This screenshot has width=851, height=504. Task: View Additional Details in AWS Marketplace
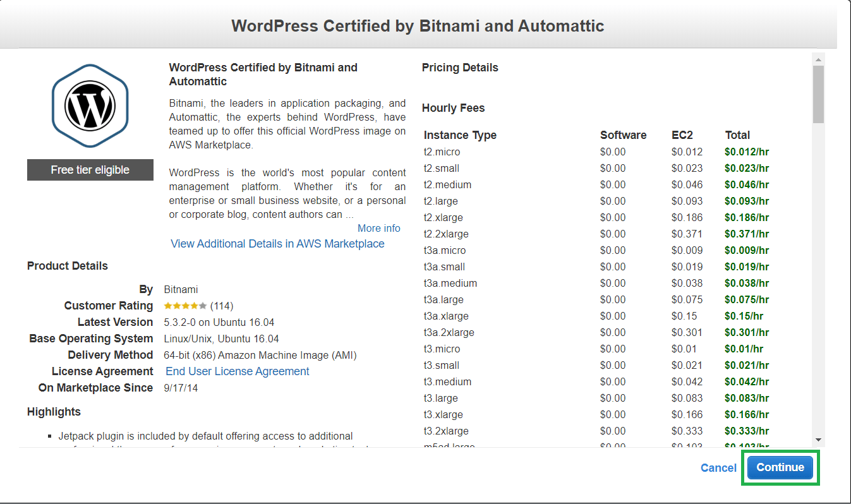[x=277, y=243]
